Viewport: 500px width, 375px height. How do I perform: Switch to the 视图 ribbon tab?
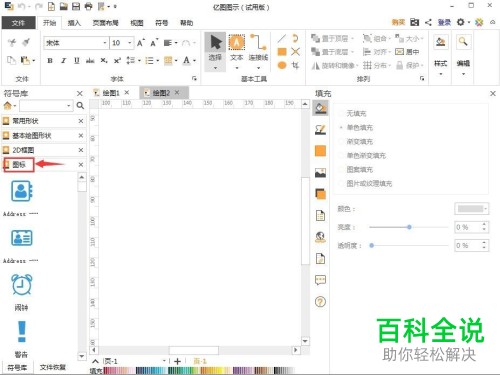pos(137,23)
